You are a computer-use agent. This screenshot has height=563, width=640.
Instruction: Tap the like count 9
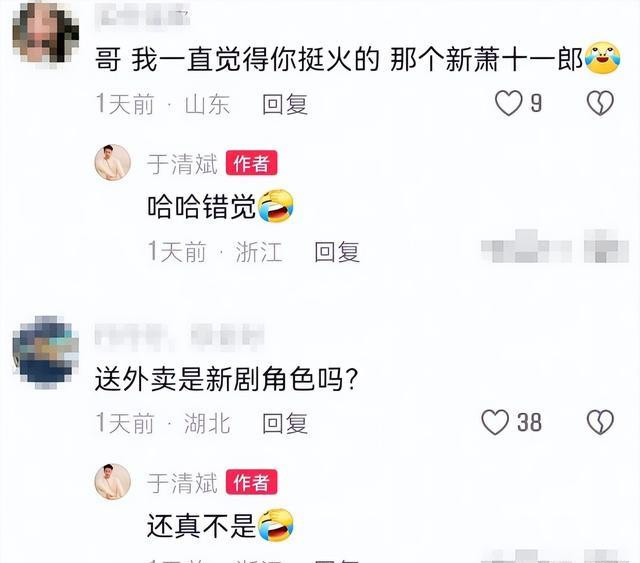click(536, 103)
